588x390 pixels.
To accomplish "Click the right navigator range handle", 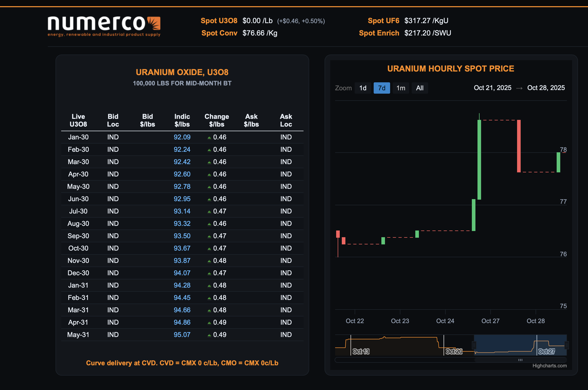I will [566, 345].
